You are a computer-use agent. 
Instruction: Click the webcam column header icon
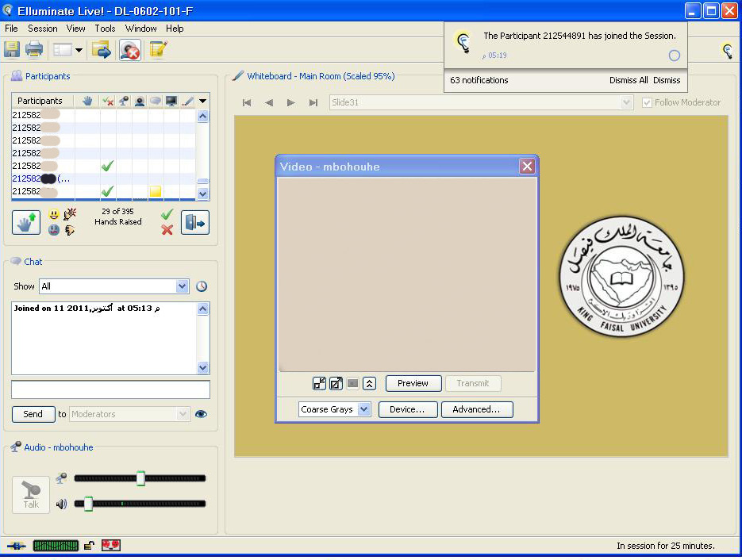pos(140,101)
